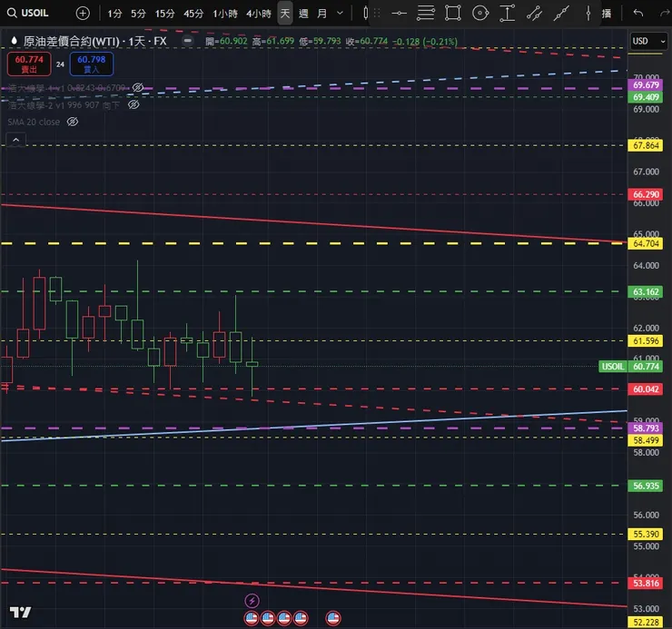The height and width of the screenshot is (629, 672).
Task: Select the vertical line tool
Action: [588, 14]
